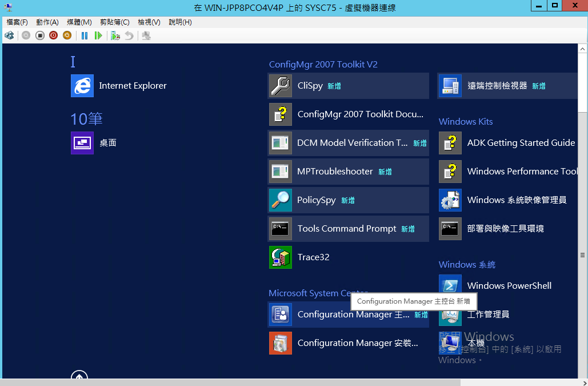
Task: Open the Configuration Manager 安裝... icon
Action: coord(281,343)
